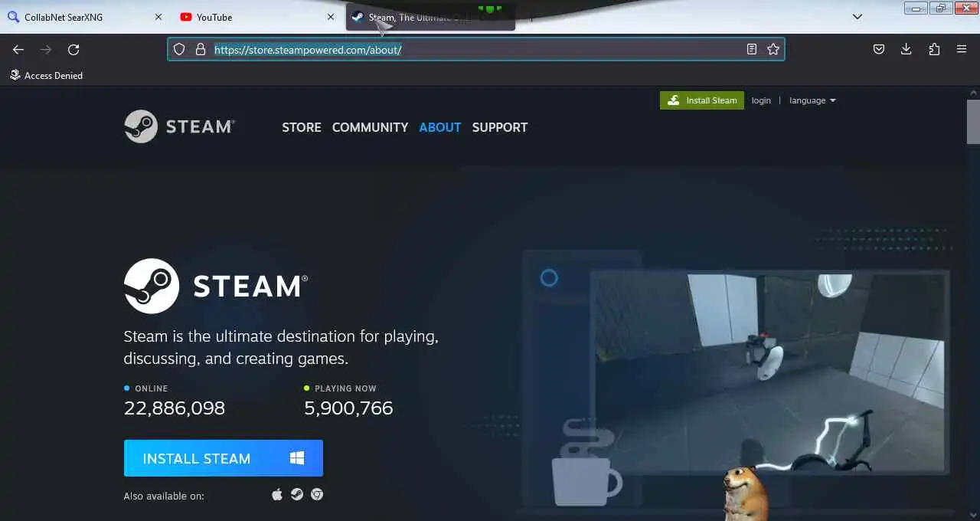This screenshot has width=980, height=521.
Task: Open the language dropdown
Action: pyautogui.click(x=812, y=100)
